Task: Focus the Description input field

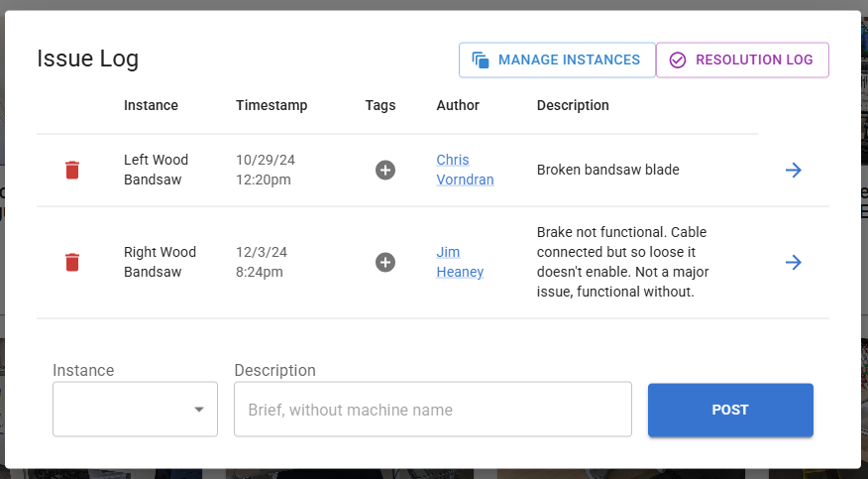Action: tap(432, 409)
